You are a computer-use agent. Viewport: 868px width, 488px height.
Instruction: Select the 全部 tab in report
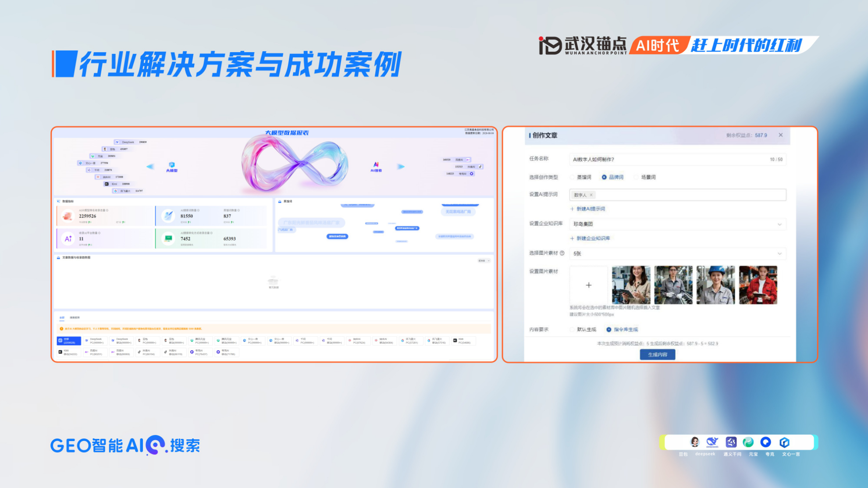click(x=62, y=317)
